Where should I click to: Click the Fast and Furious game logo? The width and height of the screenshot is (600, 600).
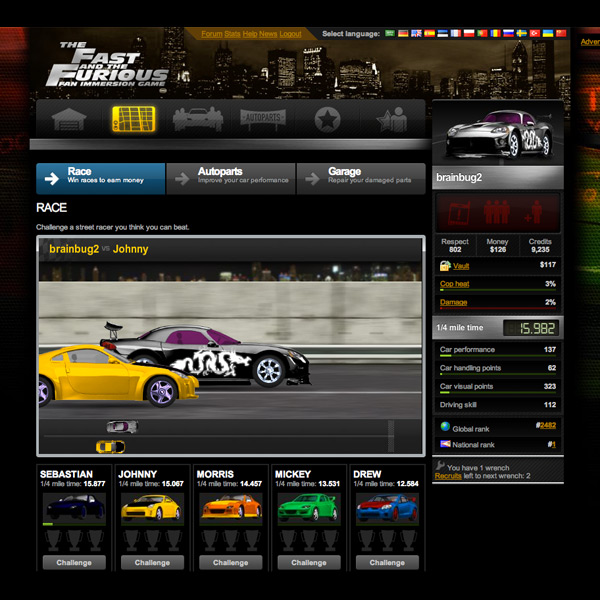coord(107,64)
